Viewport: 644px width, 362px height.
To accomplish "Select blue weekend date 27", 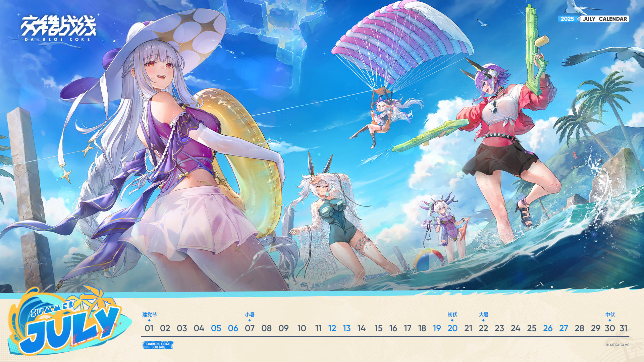I will (563, 328).
